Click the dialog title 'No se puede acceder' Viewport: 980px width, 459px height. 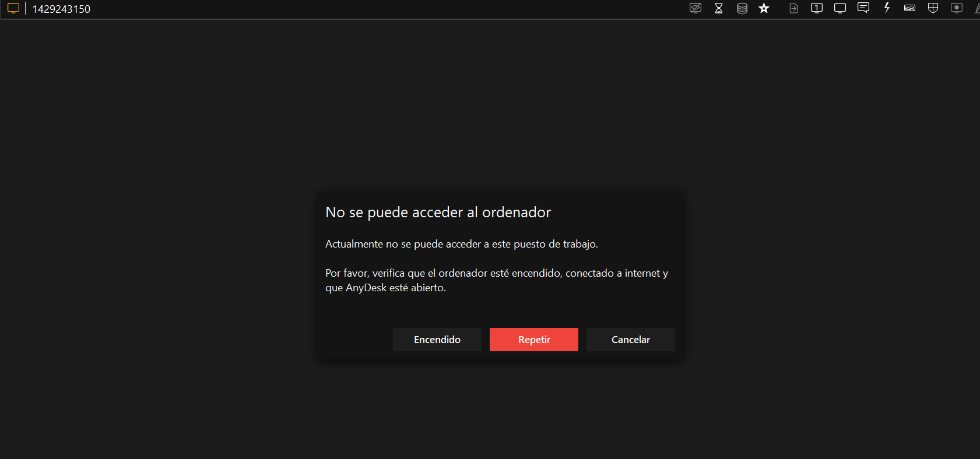(x=438, y=213)
